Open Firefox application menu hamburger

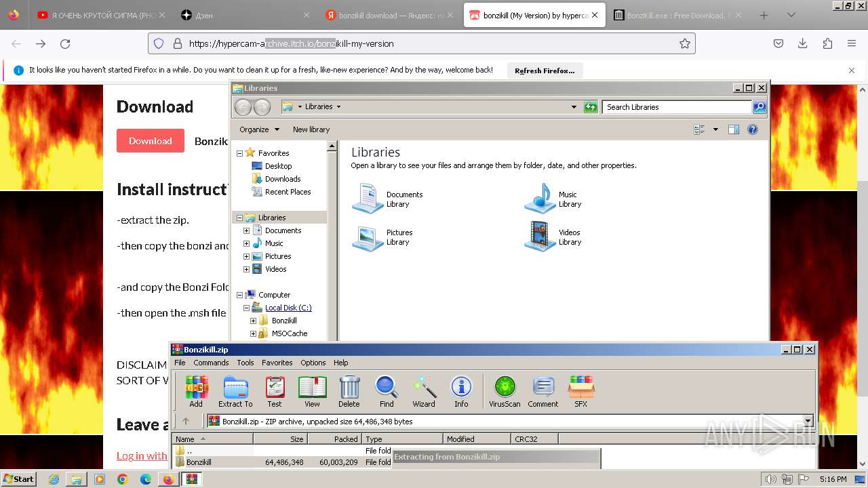click(852, 43)
